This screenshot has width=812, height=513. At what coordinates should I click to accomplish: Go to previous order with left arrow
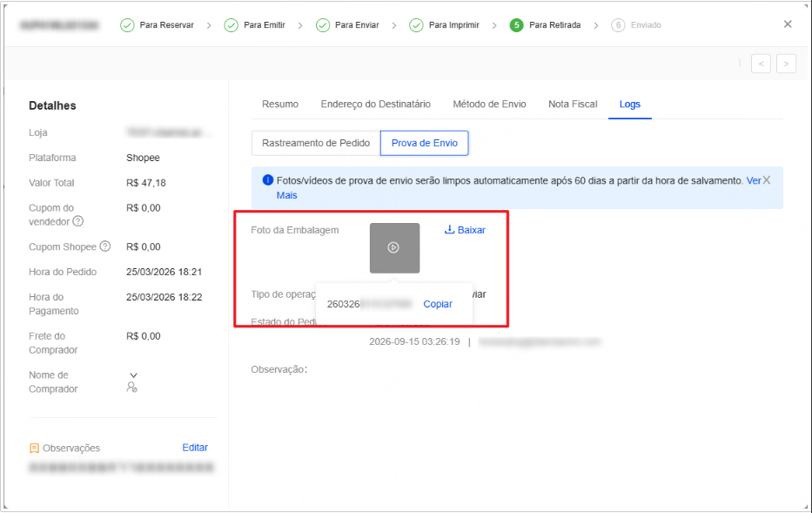761,64
